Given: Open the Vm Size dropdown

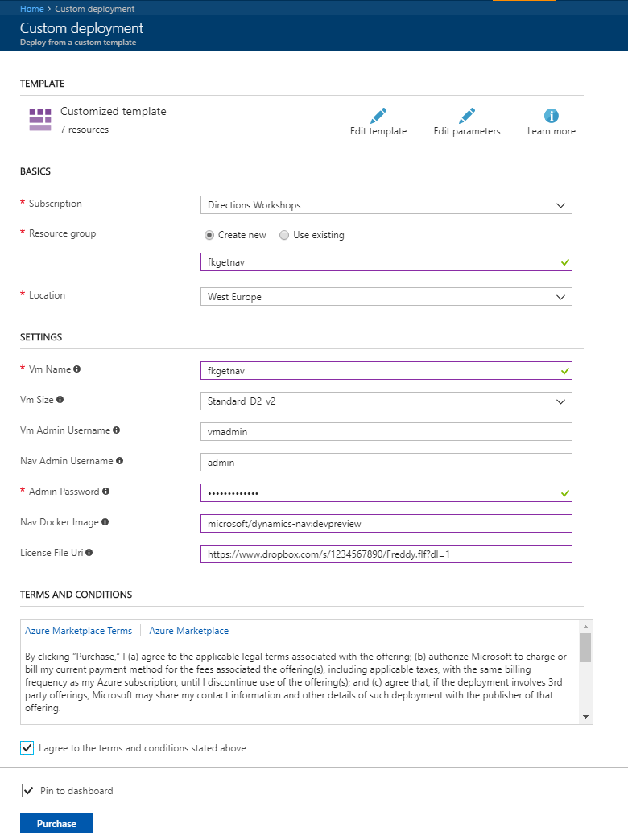Looking at the screenshot, I should point(386,401).
